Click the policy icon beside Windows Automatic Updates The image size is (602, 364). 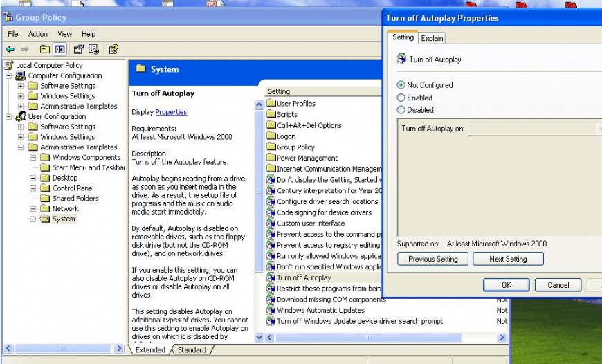click(271, 310)
